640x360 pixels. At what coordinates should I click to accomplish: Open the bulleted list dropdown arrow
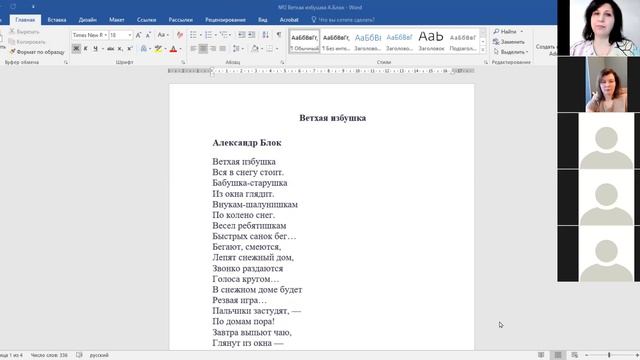[200, 35]
